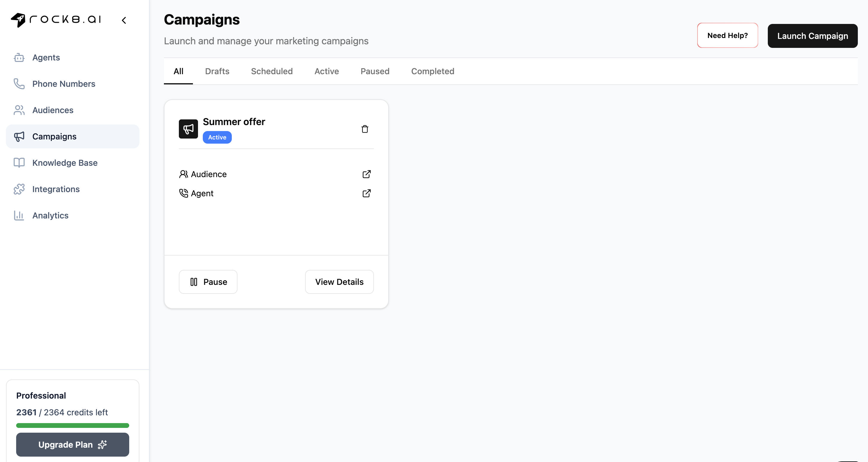
Task: Show Completed campaigns tab
Action: (432, 72)
